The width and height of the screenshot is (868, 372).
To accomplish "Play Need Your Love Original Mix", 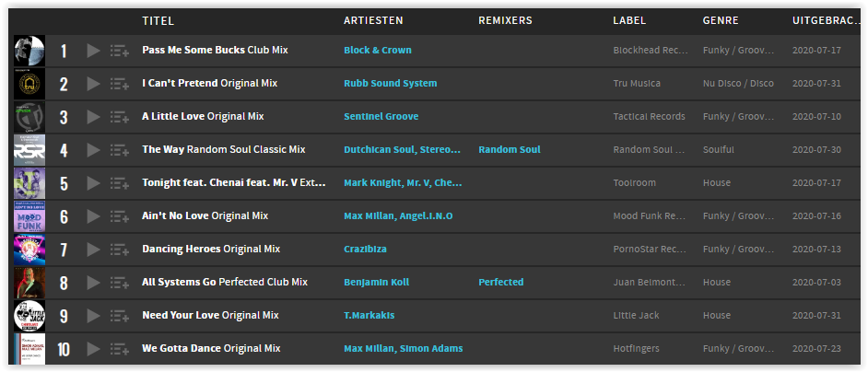I will pos(94,316).
